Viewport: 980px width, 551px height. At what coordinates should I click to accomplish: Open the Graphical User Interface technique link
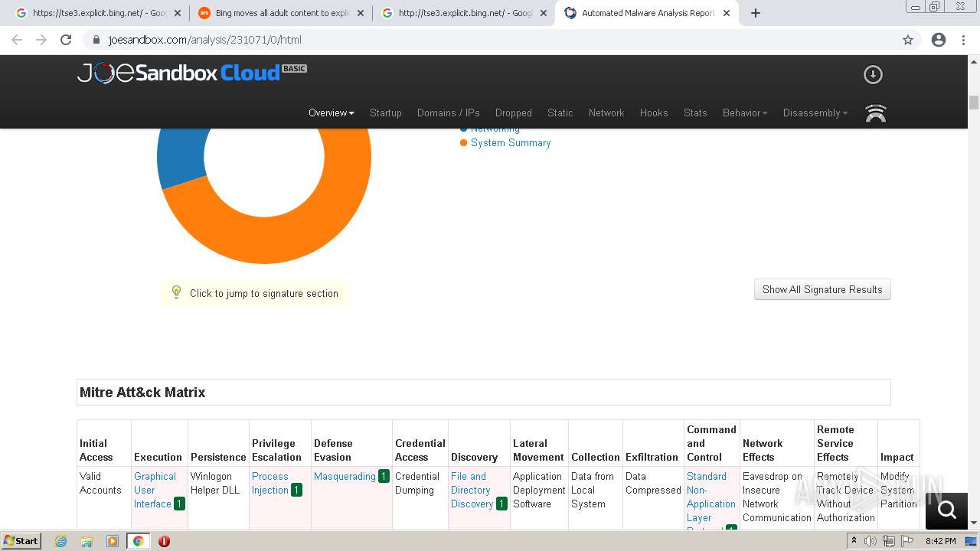pos(155,490)
